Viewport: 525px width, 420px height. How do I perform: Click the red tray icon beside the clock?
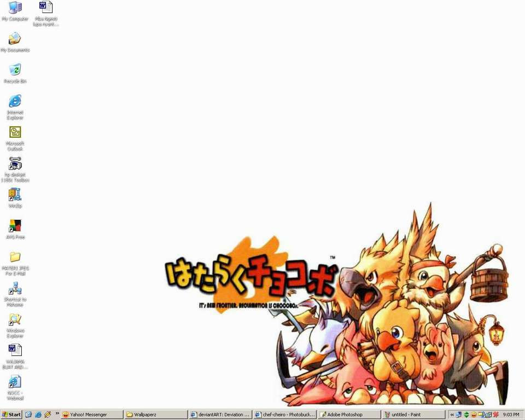pyautogui.click(x=495, y=415)
